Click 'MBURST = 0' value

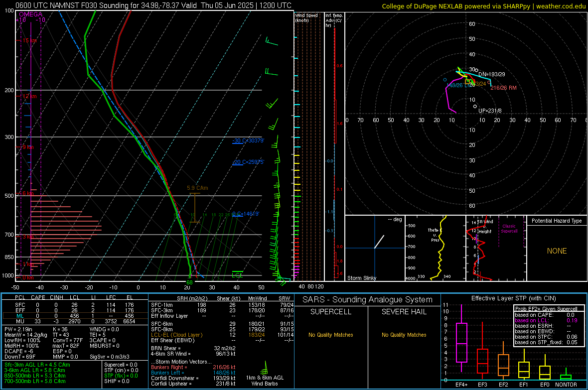pyautogui.click(x=105, y=346)
